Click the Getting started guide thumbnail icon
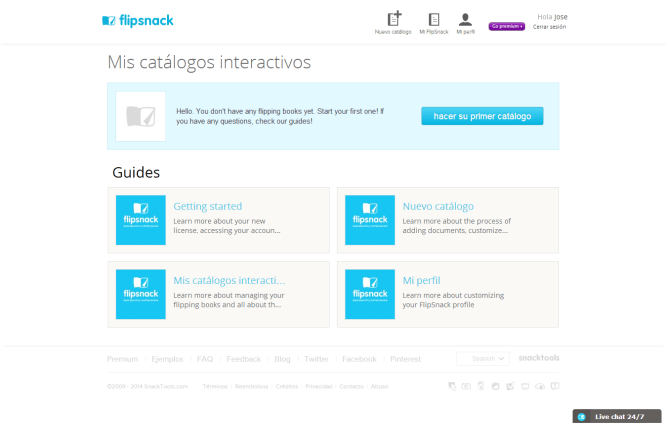This screenshot has width=666, height=423. point(140,220)
